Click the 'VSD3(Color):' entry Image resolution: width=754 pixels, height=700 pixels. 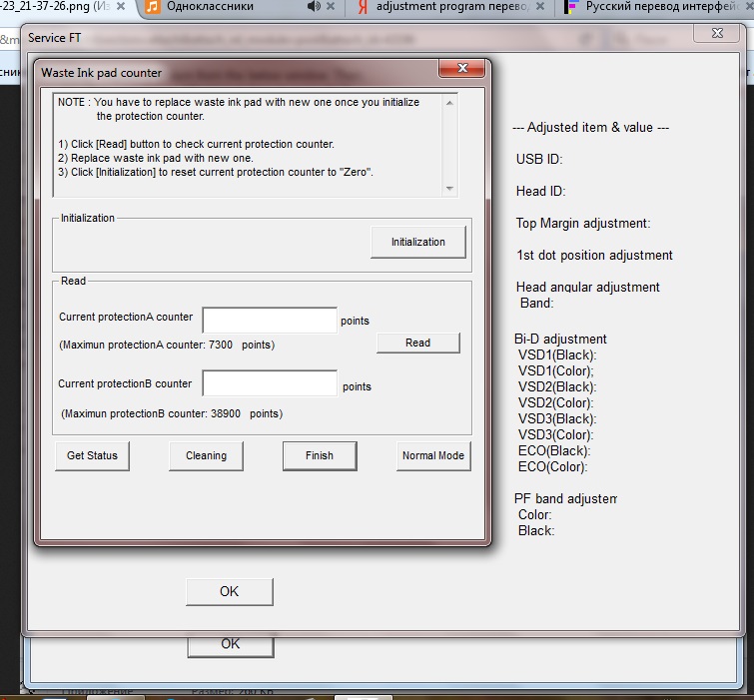tap(556, 434)
